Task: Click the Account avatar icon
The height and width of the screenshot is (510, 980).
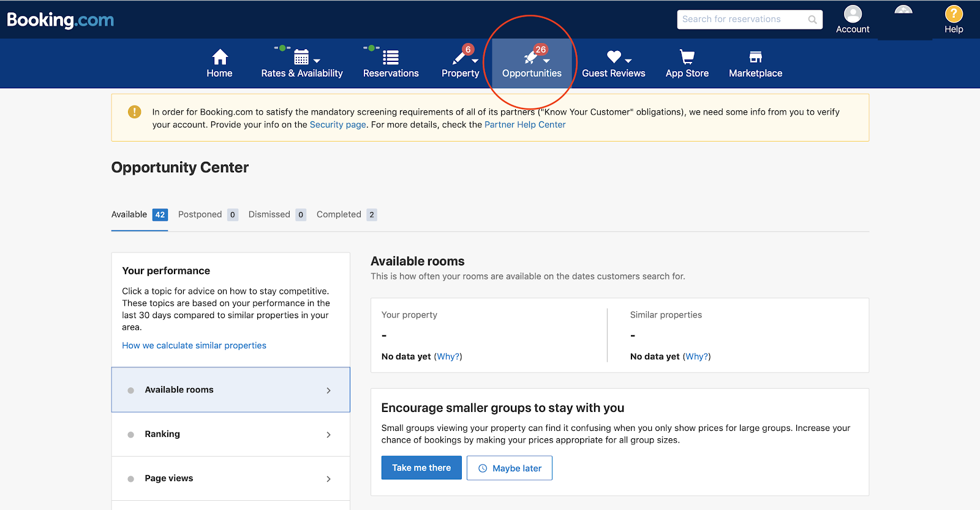Action: (x=853, y=13)
